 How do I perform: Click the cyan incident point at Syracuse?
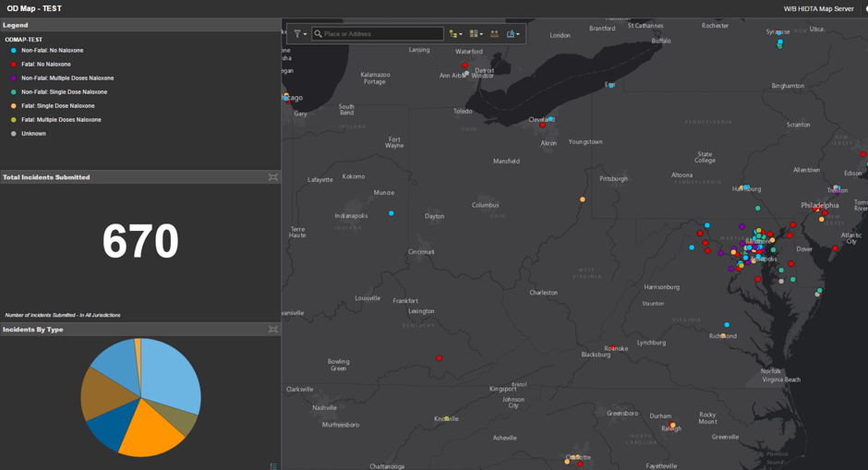coord(780,42)
